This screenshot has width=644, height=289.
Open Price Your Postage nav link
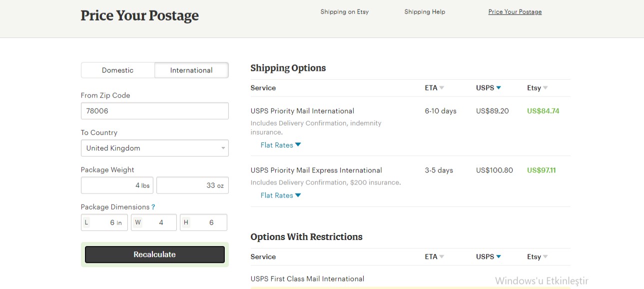[x=515, y=12]
